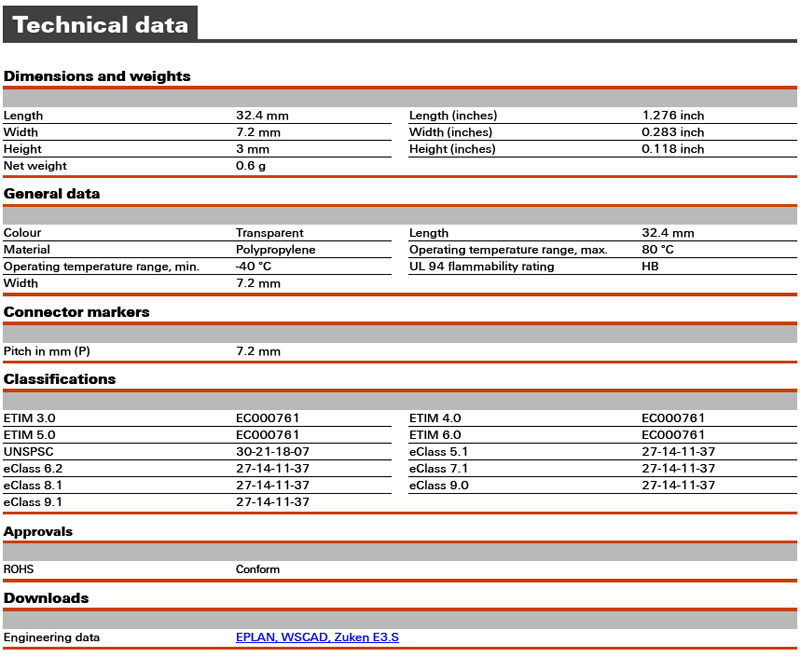The width and height of the screenshot is (800, 671).
Task: Click the net weight value 0.6 g
Action: point(250,166)
